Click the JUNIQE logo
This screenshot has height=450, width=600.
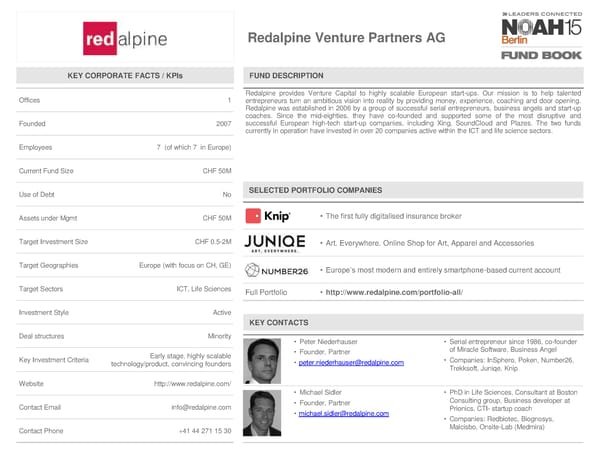274,242
